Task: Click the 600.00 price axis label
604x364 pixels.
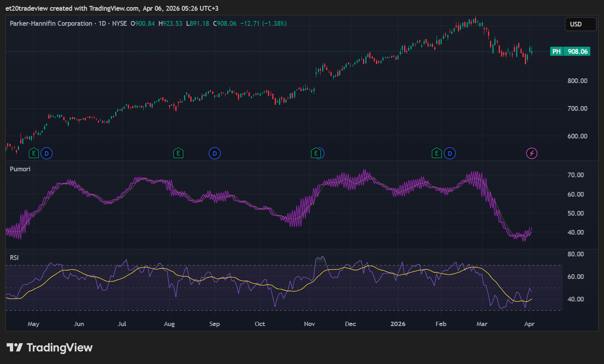Action: click(577, 136)
